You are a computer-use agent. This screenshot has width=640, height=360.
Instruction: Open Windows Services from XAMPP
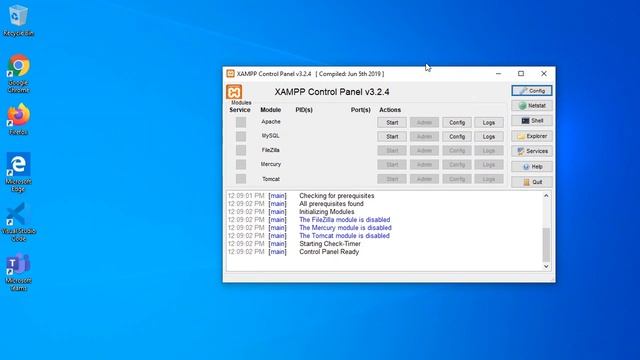[532, 151]
